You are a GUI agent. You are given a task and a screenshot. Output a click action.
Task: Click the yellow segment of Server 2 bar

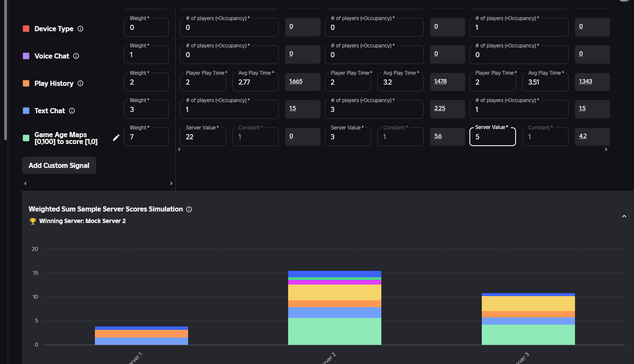pyautogui.click(x=335, y=293)
